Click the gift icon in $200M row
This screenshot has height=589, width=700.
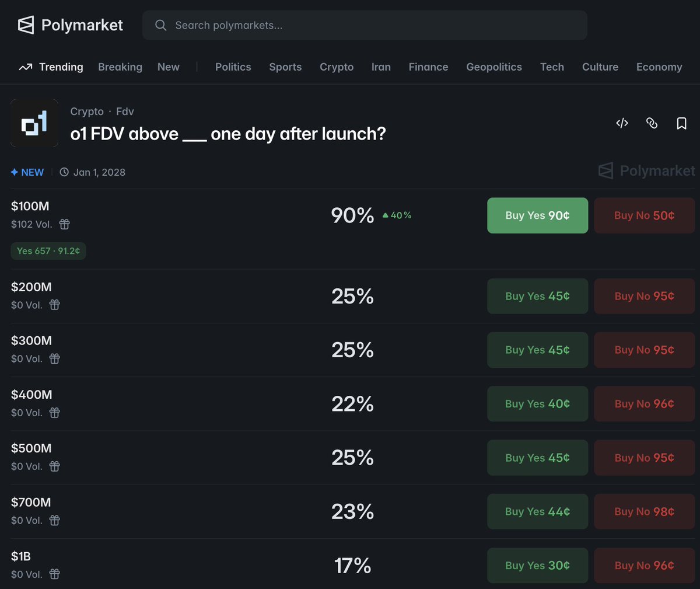(55, 305)
